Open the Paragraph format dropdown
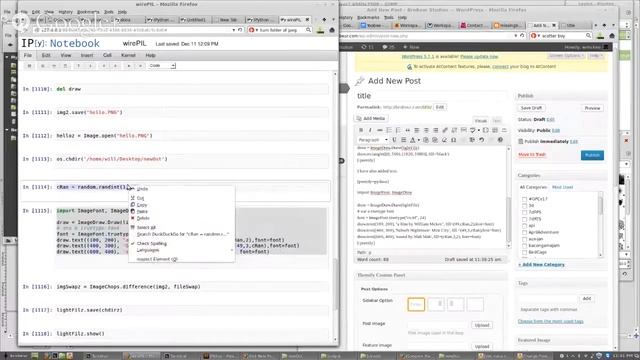Viewport: 640px width, 360px height. [x=373, y=140]
